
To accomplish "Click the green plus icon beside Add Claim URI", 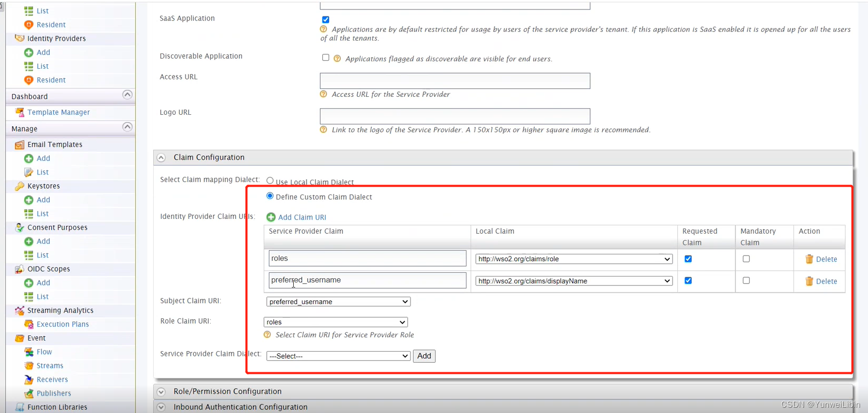I will pos(271,217).
